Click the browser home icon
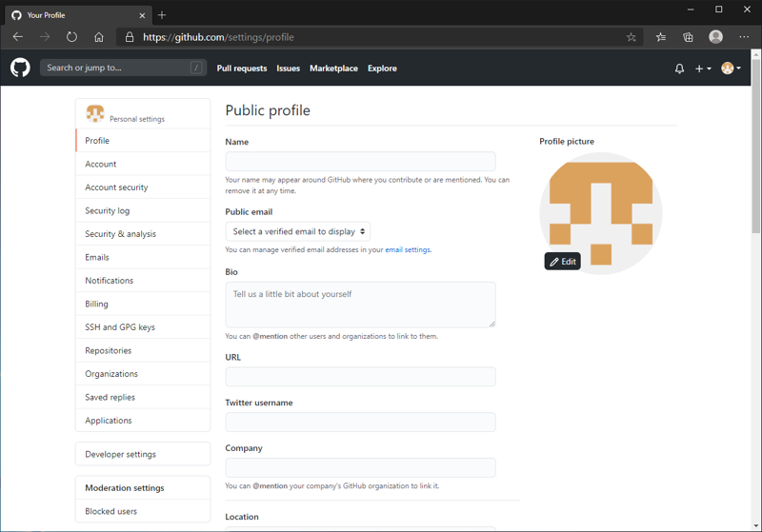This screenshot has height=532, width=762. pos(99,37)
